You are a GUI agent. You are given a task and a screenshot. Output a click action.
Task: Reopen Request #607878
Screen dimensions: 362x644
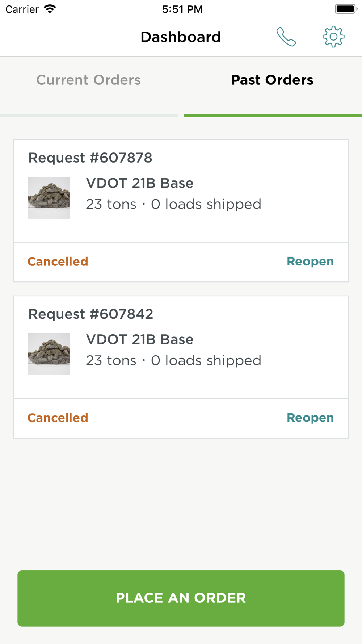tap(310, 262)
